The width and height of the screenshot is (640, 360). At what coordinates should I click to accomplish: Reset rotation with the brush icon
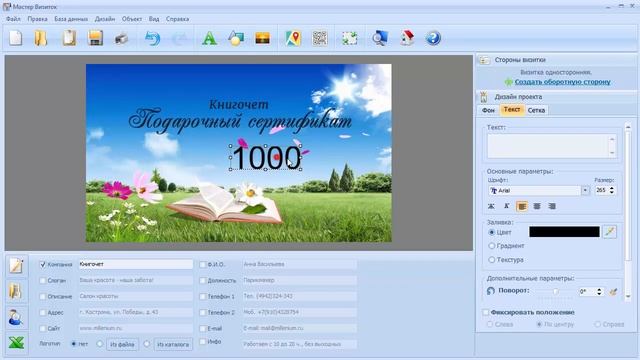point(613,291)
